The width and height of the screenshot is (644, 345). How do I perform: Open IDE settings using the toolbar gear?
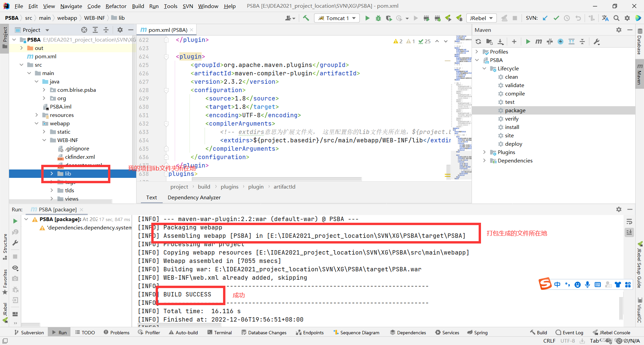tap(627, 18)
